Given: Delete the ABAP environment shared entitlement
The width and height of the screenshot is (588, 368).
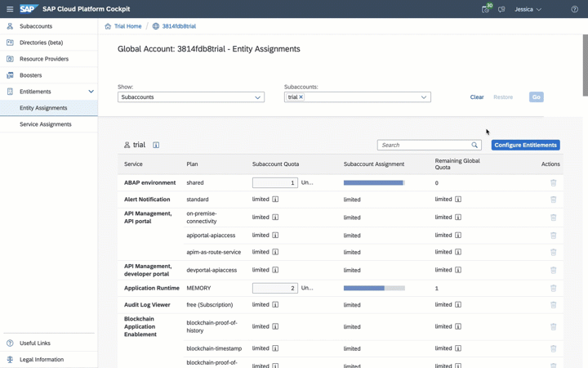Looking at the screenshot, I should [x=553, y=183].
